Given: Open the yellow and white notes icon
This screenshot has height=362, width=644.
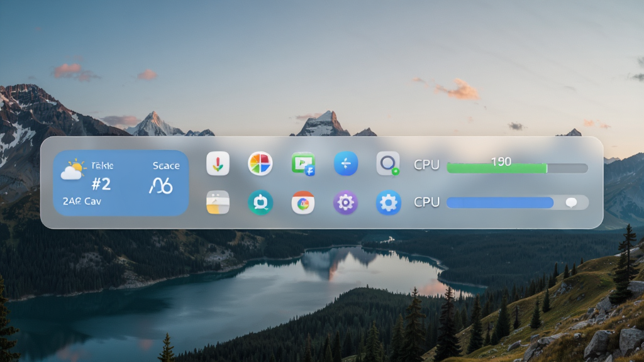Looking at the screenshot, I should click(x=218, y=202).
